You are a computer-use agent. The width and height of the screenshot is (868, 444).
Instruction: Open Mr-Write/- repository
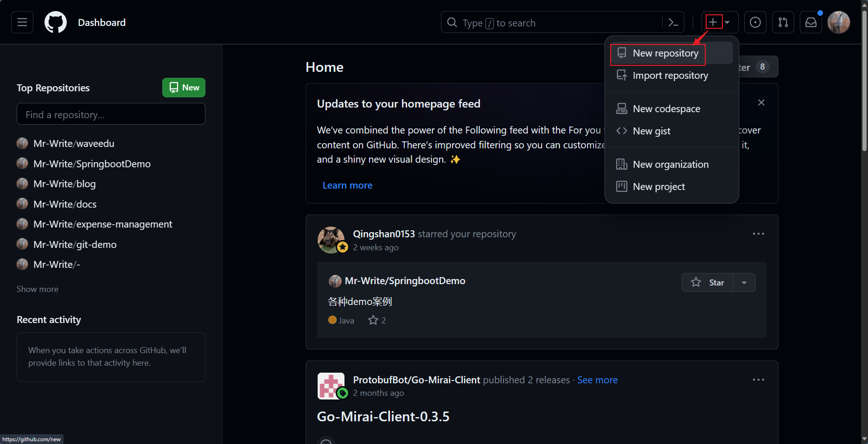(x=57, y=265)
